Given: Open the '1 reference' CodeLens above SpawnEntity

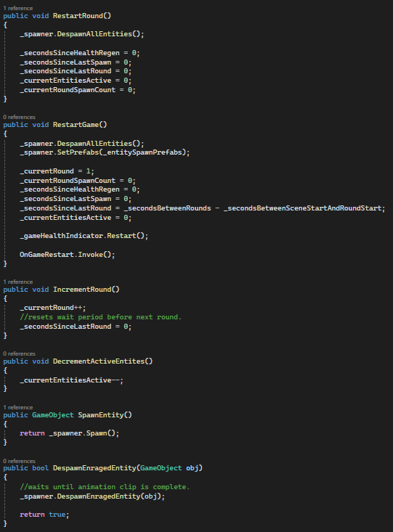Looking at the screenshot, I should tap(18, 407).
